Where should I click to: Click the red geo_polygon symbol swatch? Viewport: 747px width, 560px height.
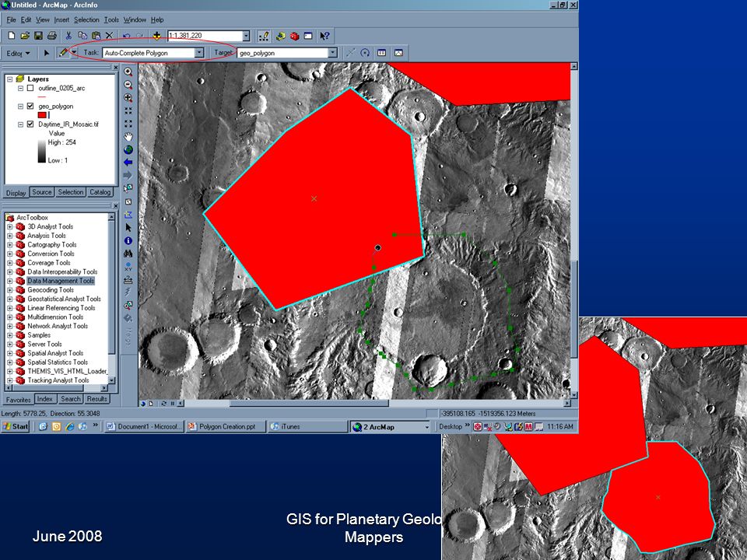pyautogui.click(x=42, y=115)
